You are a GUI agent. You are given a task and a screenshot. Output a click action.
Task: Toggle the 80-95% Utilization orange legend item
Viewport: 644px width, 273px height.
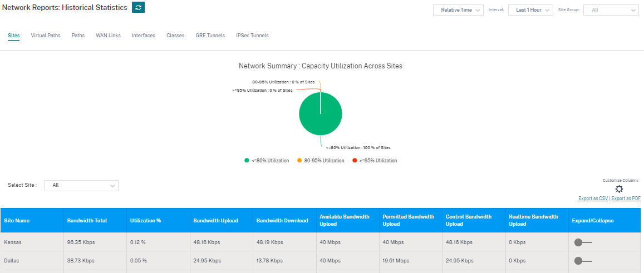coord(321,161)
